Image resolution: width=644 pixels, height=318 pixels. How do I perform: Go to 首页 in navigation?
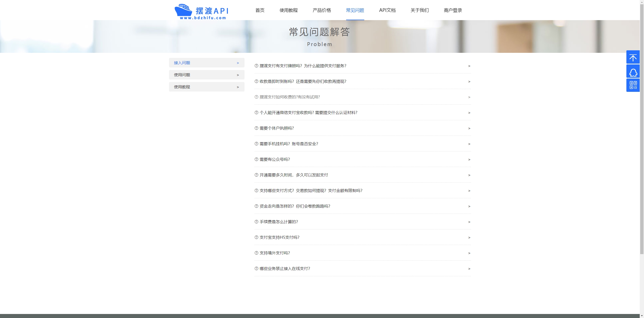260,10
